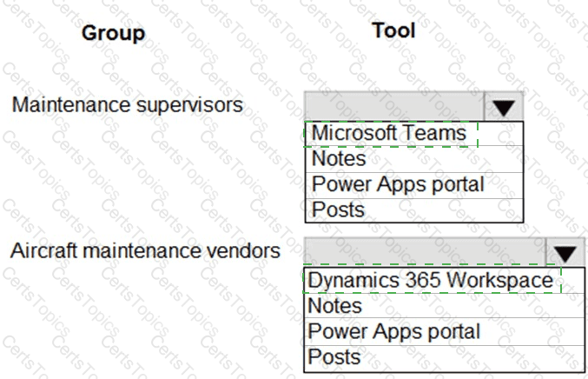Select Posts in the Aircraft maintenance vendors list
The image size is (588, 379).
pos(334,357)
